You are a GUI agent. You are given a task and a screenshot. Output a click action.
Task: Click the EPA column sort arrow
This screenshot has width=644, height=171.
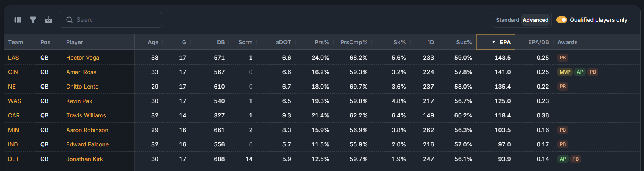[494, 42]
